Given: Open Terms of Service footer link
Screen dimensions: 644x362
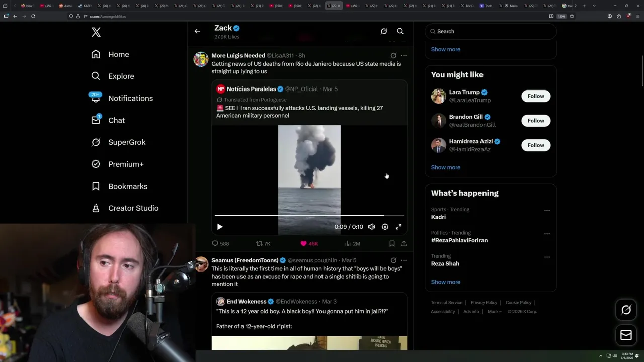Looking at the screenshot, I should [x=446, y=303].
